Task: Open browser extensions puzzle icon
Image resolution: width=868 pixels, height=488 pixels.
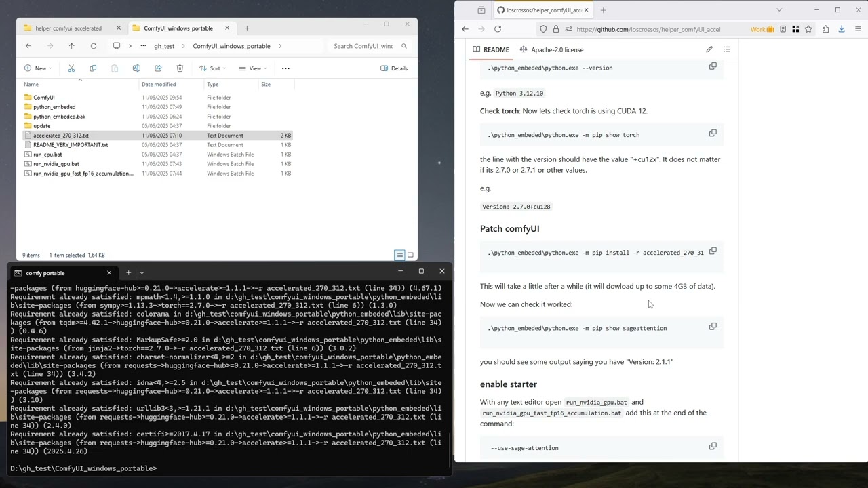Action: [x=825, y=29]
